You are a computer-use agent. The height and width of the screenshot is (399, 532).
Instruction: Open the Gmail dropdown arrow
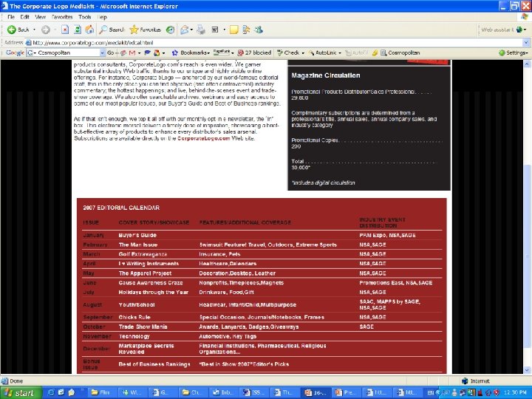tap(139, 53)
